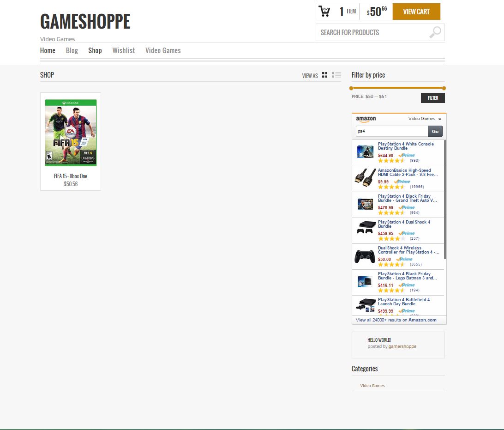Click the Amazon search field with ps4
The image size is (504, 430).
coord(392,131)
